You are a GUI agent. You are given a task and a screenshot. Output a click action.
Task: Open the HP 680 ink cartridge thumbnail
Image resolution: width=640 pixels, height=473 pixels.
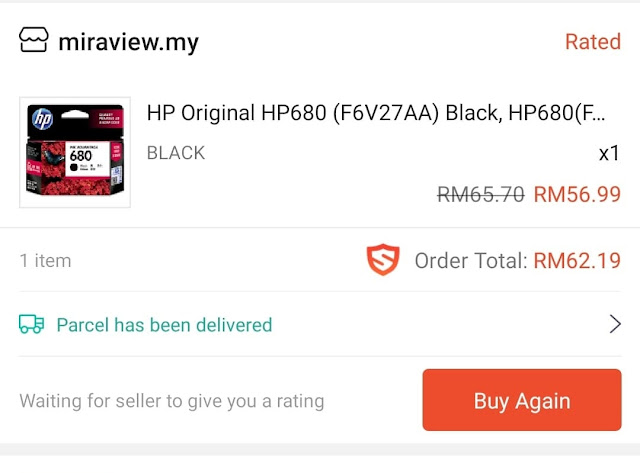click(75, 152)
